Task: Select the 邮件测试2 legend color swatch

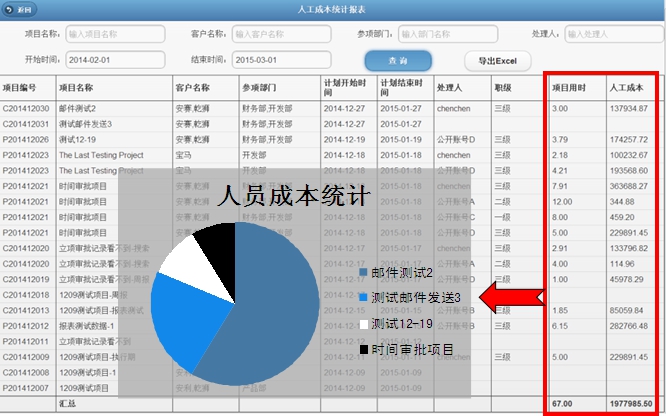Action: coord(364,272)
